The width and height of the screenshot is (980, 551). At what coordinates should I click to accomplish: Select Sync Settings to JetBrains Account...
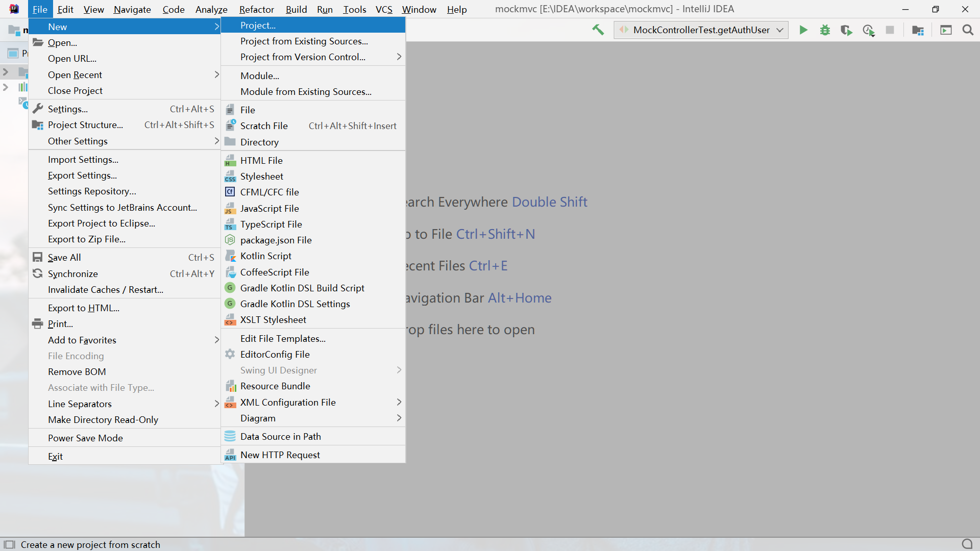tap(125, 207)
